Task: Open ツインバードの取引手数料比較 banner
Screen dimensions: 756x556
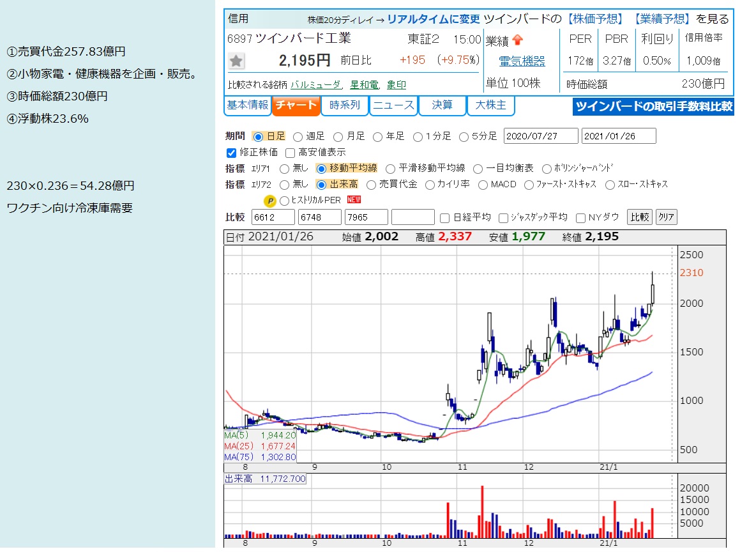Action: 653,107
